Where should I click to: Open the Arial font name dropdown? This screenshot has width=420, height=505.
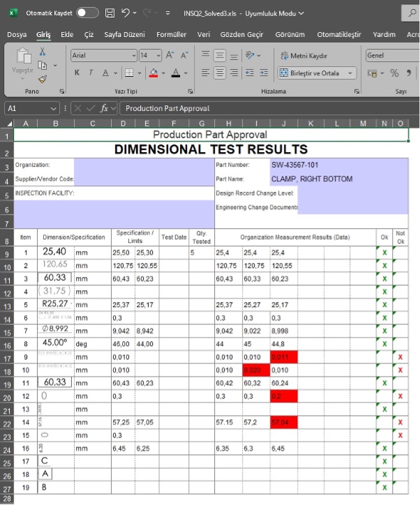coord(134,56)
